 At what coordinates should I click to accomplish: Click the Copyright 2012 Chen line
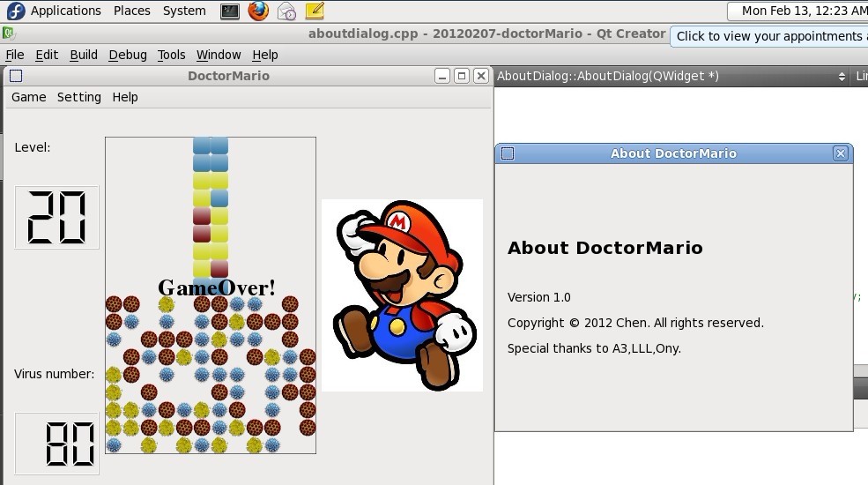pos(635,323)
